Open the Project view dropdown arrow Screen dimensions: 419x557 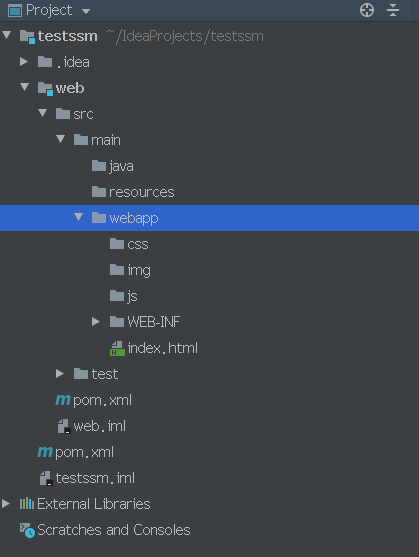pos(86,11)
